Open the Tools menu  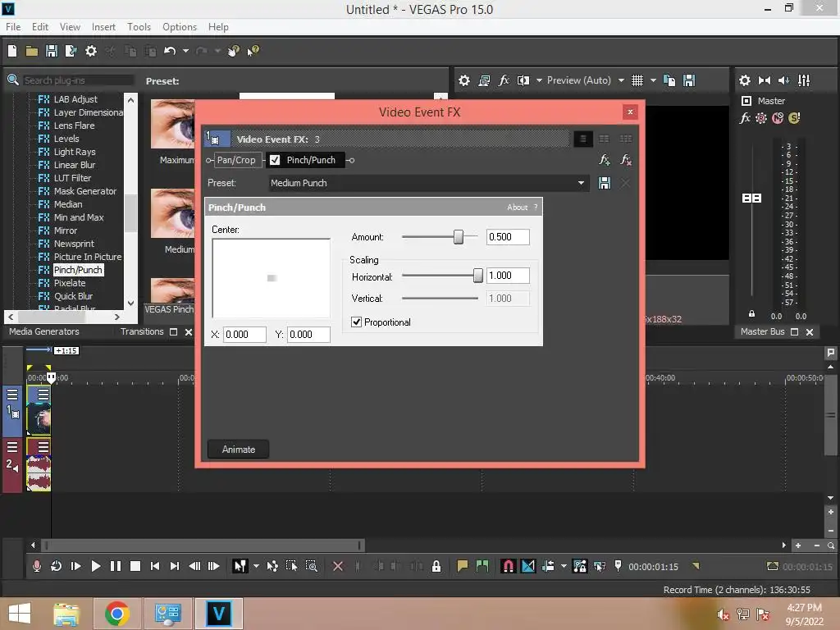tap(139, 27)
